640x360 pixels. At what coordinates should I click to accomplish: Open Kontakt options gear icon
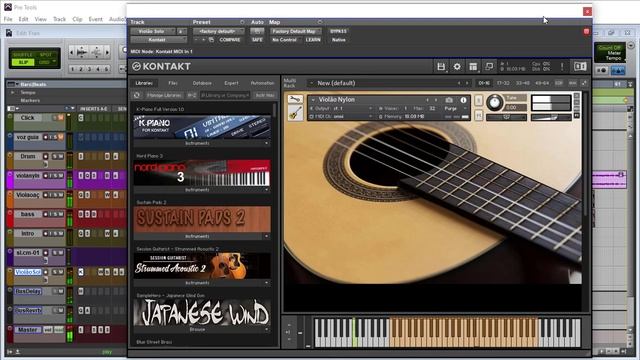pyautogui.click(x=457, y=67)
